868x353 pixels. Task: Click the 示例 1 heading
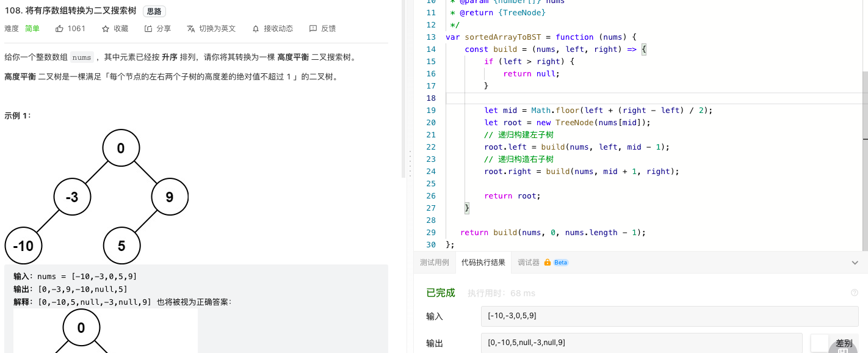coord(18,115)
